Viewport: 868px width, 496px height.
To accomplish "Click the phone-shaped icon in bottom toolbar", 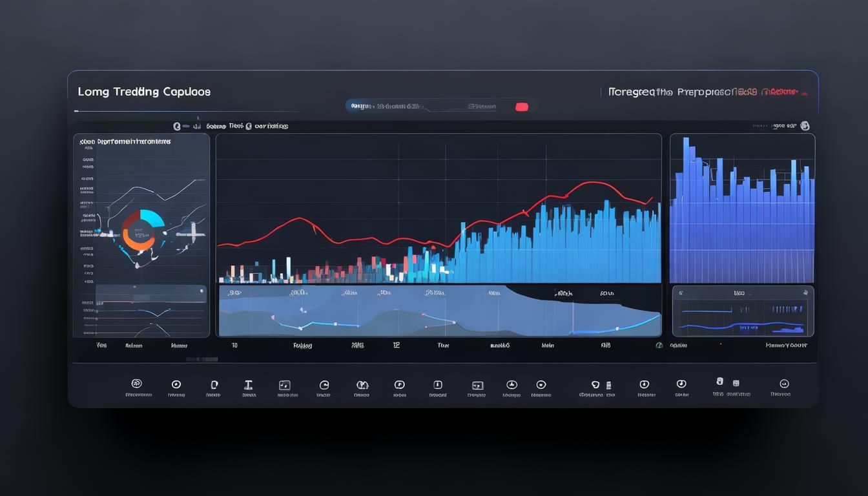I will (x=214, y=384).
